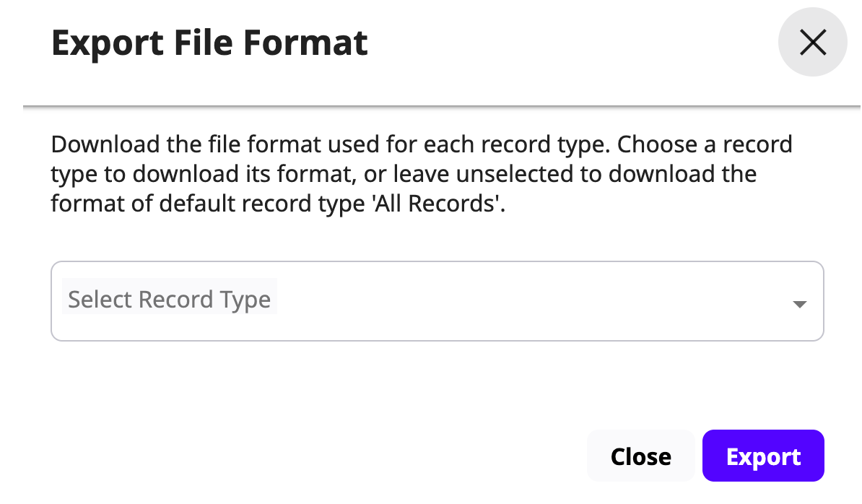Click the 'Select Record Type' placeholder text
Viewport: 862px width, 504px height.
(x=170, y=299)
